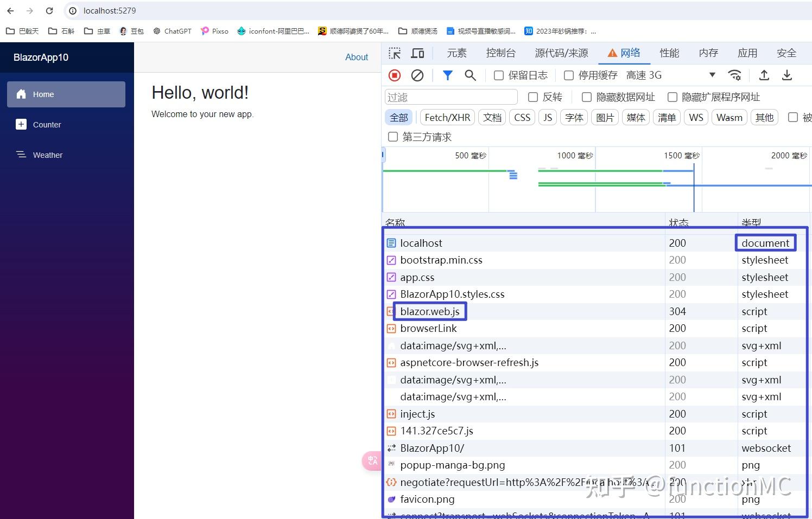812x519 pixels.
Task: Expand the throttling options arrow
Action: 711,75
